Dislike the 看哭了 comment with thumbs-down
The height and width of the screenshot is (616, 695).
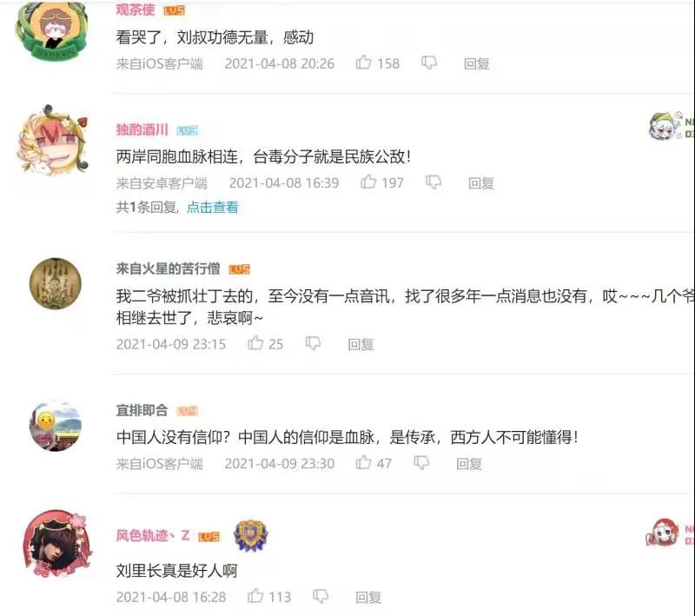tap(429, 63)
